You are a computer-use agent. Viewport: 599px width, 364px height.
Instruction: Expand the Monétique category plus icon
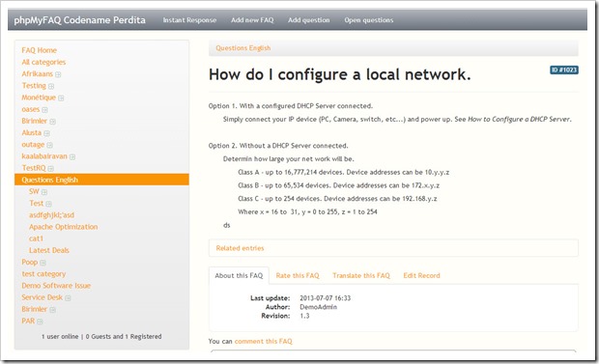tap(61, 98)
